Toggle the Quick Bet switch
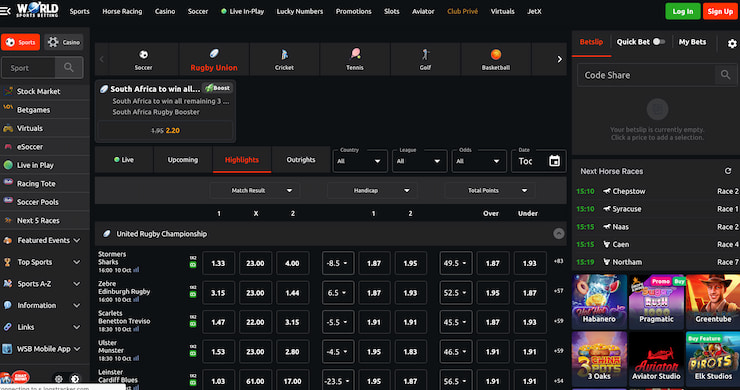 click(659, 42)
